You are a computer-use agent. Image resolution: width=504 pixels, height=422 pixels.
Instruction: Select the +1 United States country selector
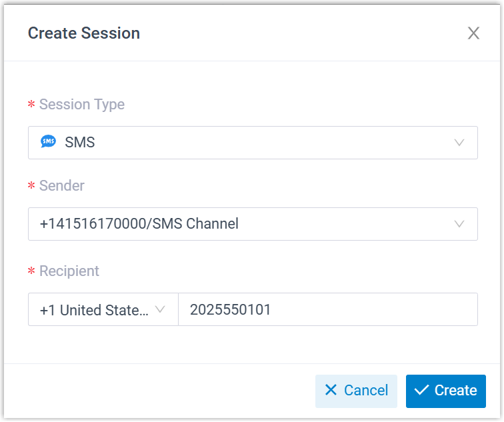[x=95, y=310]
